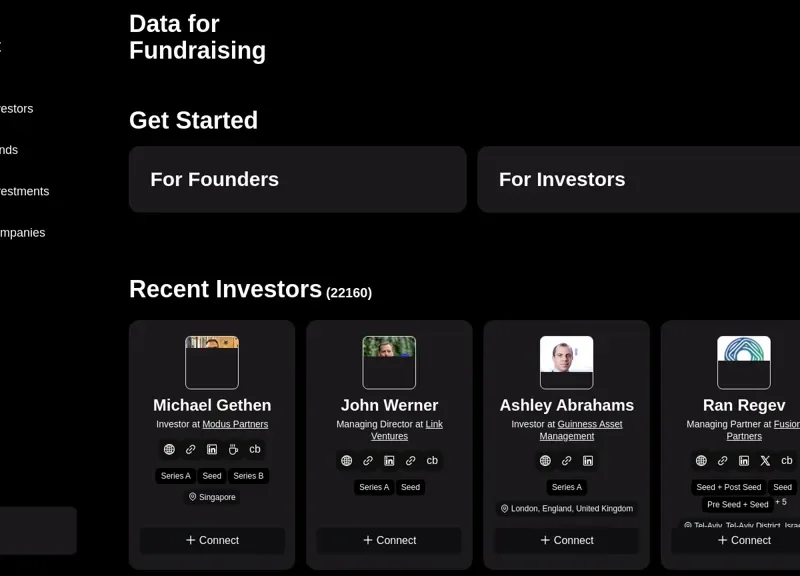
Task: Open Ashley Abrahams' website globe icon
Action: coord(545,461)
